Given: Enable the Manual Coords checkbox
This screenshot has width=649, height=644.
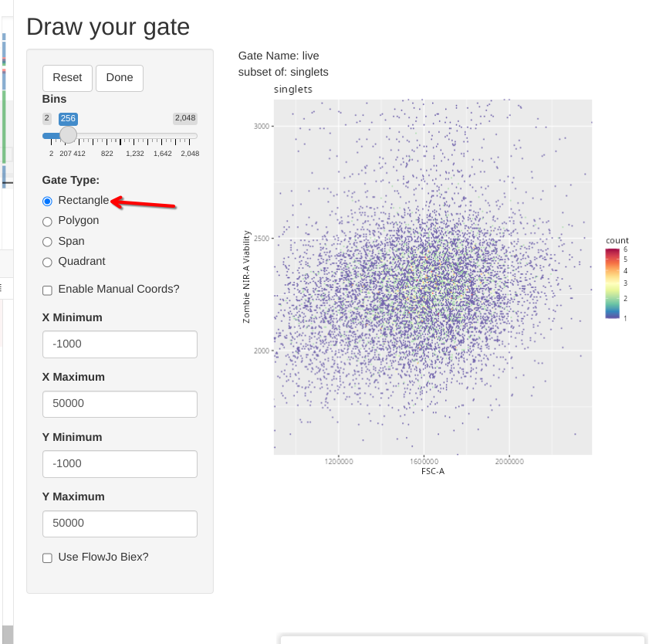Looking at the screenshot, I should point(47,290).
